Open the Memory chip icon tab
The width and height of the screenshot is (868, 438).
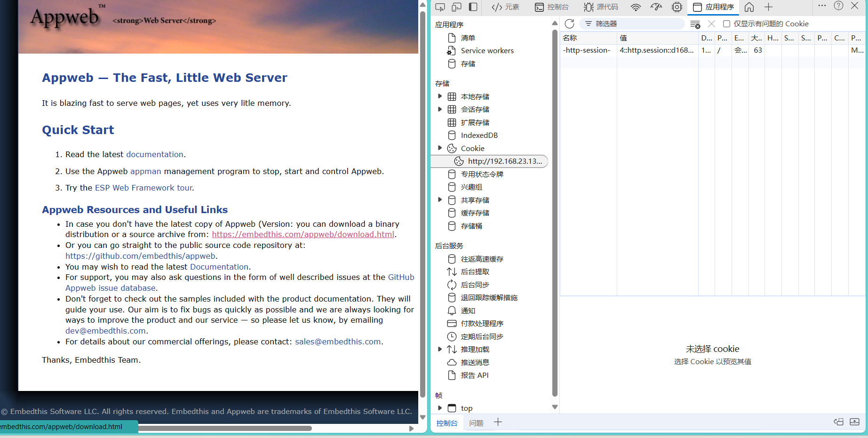677,7
